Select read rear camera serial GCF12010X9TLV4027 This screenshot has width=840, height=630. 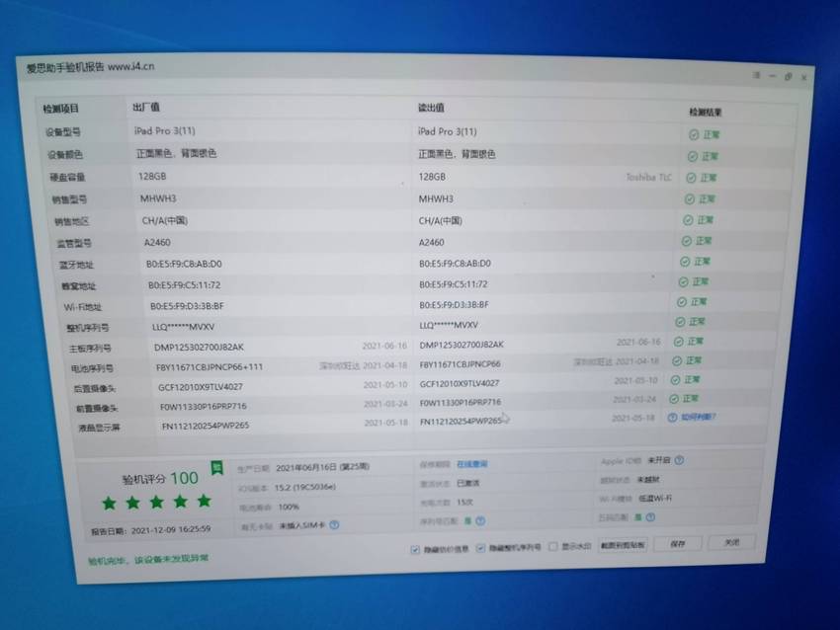(460, 383)
